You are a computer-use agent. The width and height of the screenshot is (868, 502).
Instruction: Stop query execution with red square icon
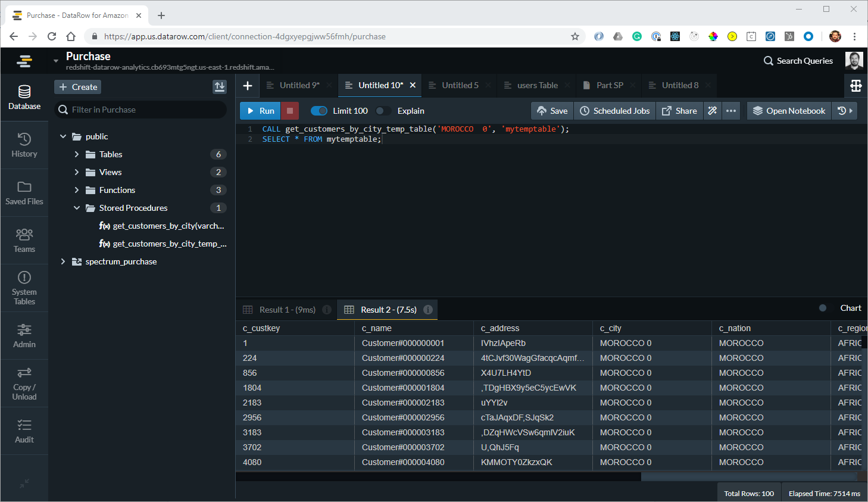click(x=290, y=110)
